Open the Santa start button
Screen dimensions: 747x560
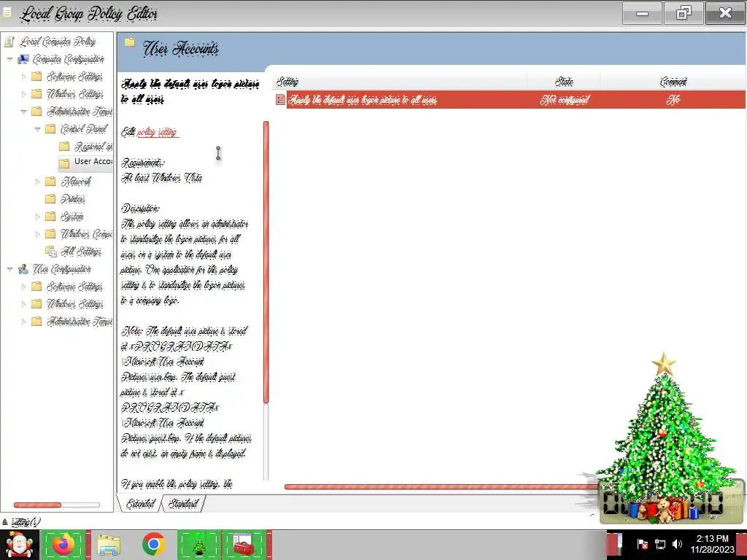tap(19, 545)
